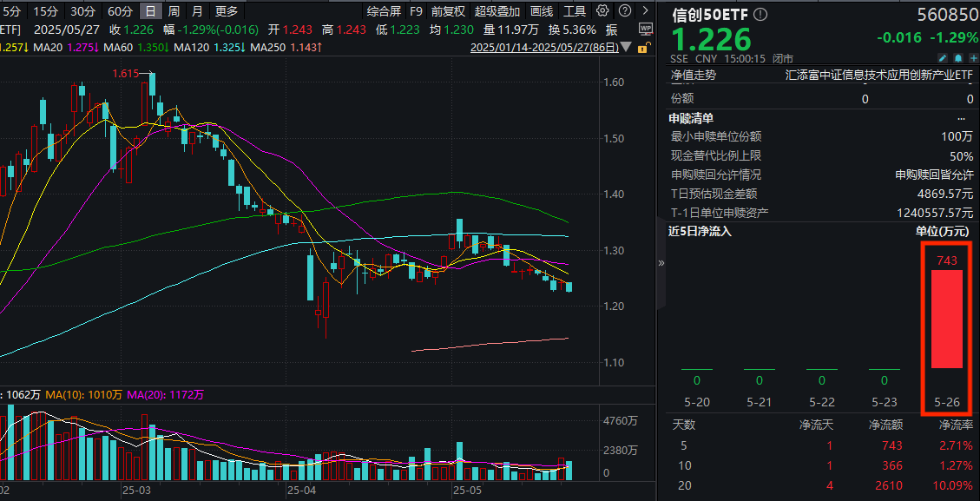980x501 pixels.
Task: Click the F9 shortcut button
Action: 418,10
